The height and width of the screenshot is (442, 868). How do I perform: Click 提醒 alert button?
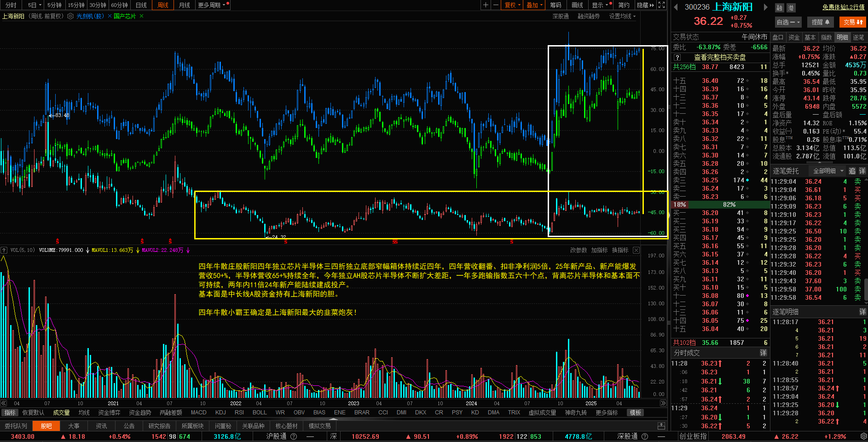tap(820, 22)
